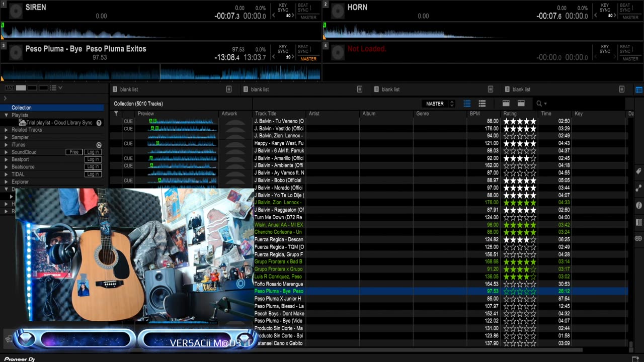Enable KEY SYNC on deck 2
Viewport: 644px width, 362px height.
pos(605,8)
